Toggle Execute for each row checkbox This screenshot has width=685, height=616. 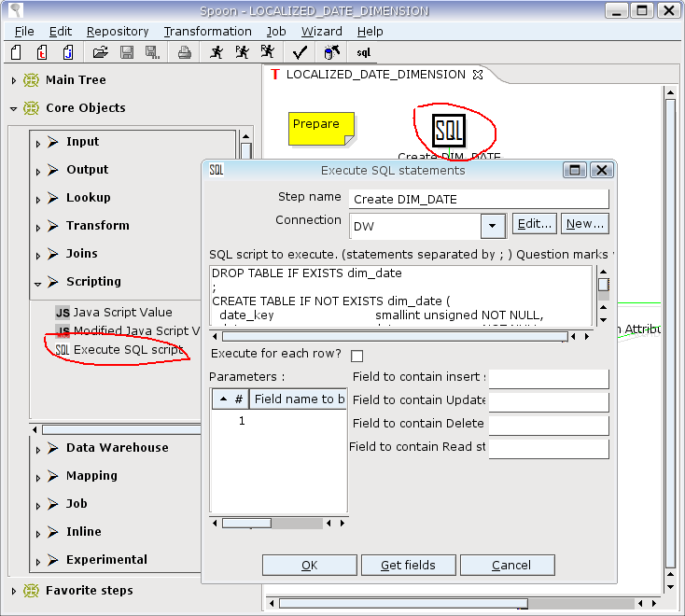[x=356, y=356]
